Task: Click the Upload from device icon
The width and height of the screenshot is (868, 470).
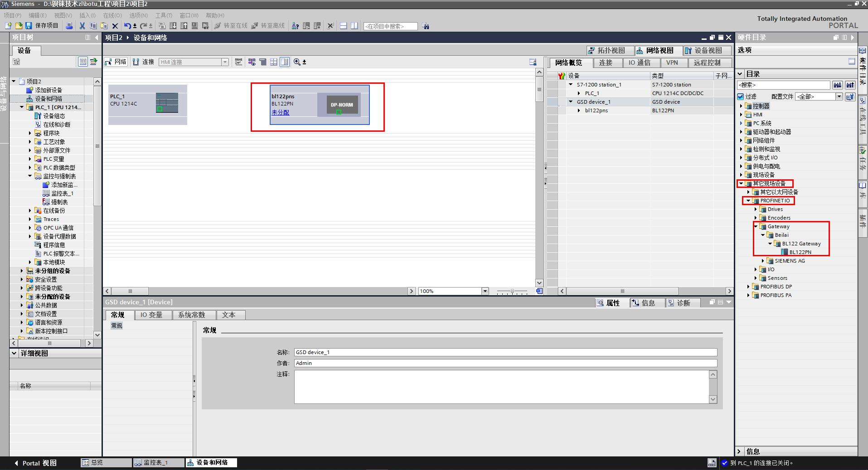Action: tap(184, 26)
